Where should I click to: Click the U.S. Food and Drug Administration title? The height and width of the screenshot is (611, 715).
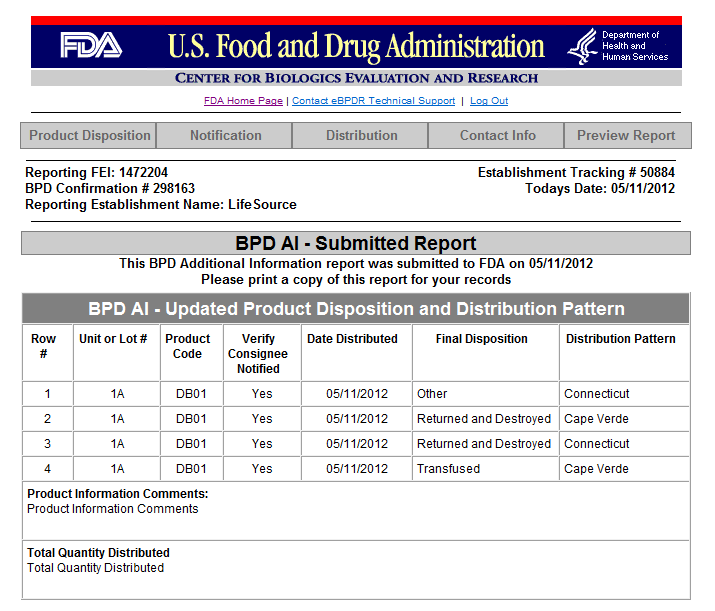356,46
